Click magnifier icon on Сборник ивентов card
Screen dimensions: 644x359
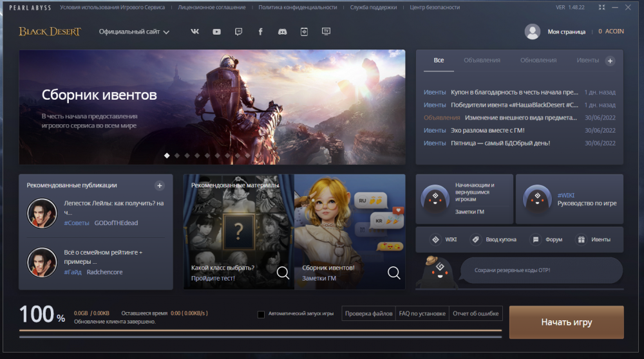(394, 272)
